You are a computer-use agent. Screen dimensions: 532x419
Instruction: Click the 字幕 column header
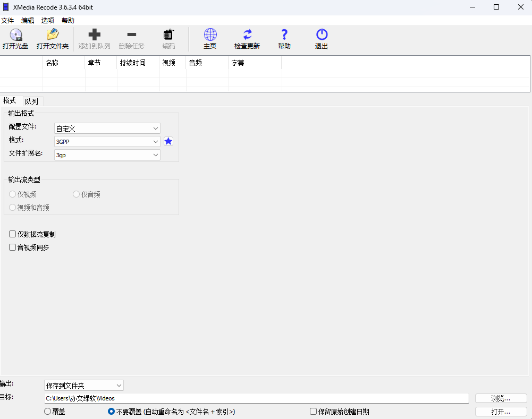[255, 63]
